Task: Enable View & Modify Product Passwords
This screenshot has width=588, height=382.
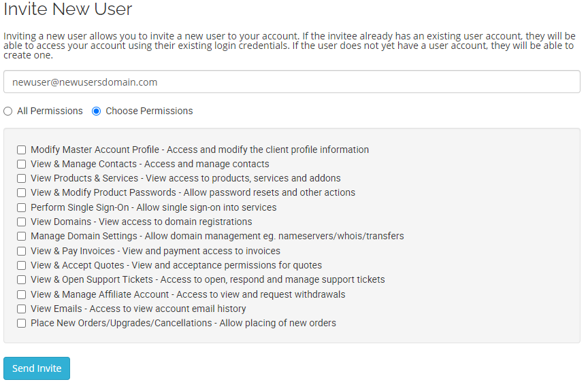Action: 22,193
